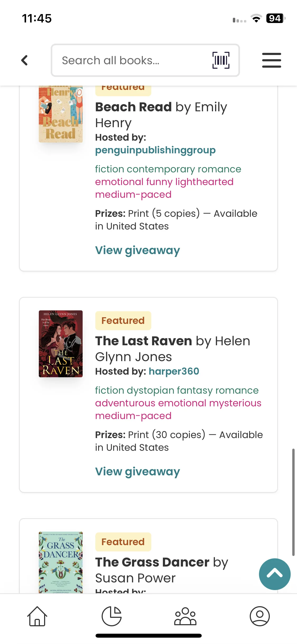
Task: Open host penguinpublishinggroup profile
Action: point(155,150)
